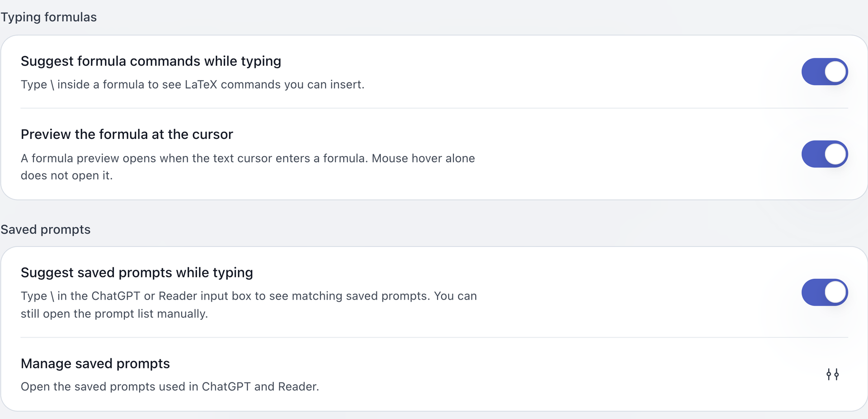Click the matching saved prompts description text
The height and width of the screenshot is (419, 868).
click(249, 305)
